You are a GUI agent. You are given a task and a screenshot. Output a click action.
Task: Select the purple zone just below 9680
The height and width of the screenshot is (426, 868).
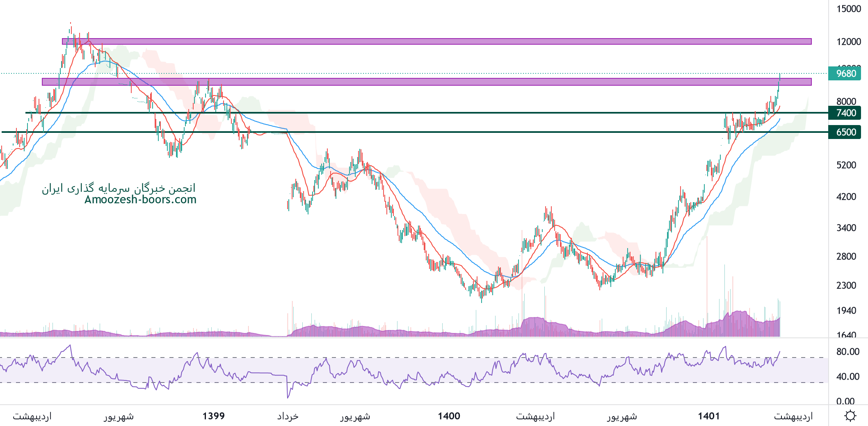coord(427,82)
